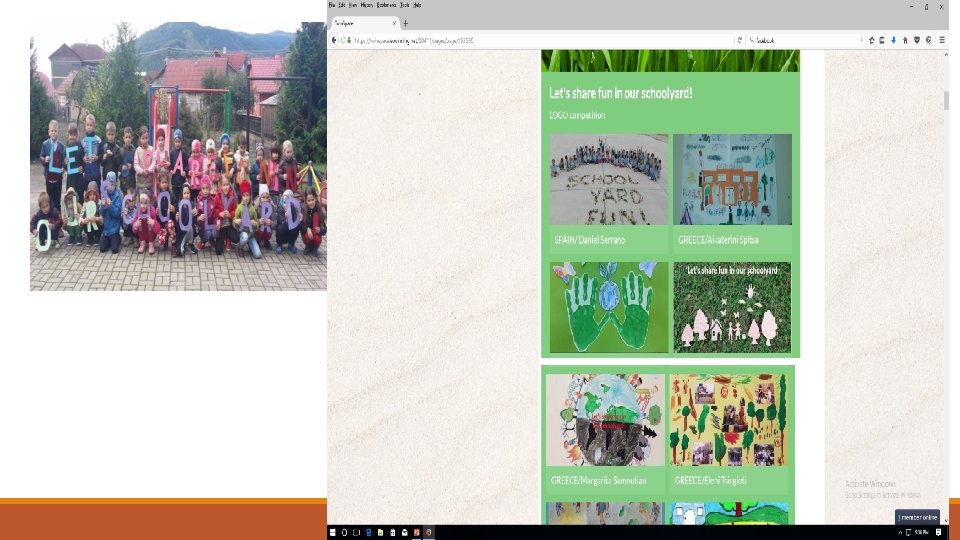Open the orange school building drawing thumbnail
The width and height of the screenshot is (960, 540).
(732, 179)
